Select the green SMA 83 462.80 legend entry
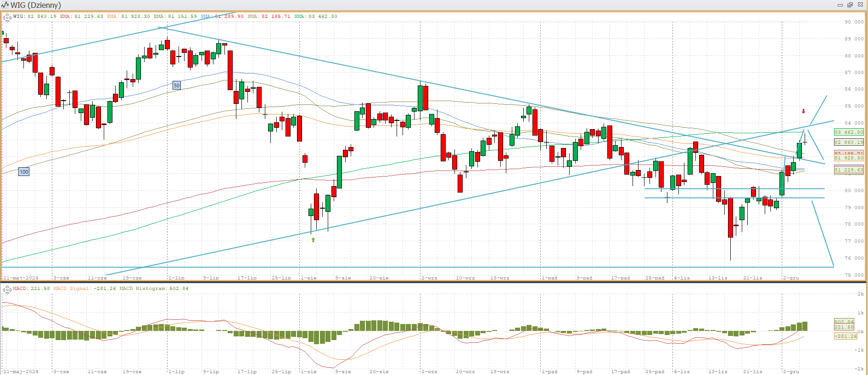 (316, 17)
